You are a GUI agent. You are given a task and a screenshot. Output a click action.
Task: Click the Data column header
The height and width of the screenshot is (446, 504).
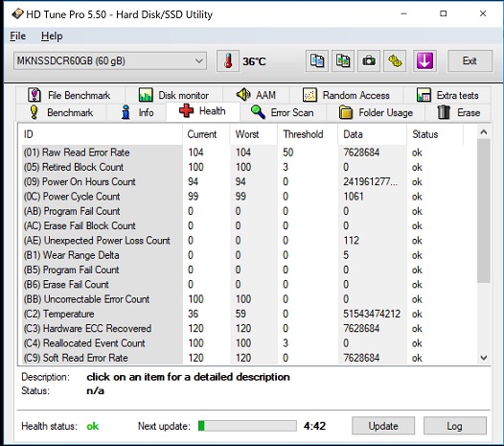pos(372,134)
